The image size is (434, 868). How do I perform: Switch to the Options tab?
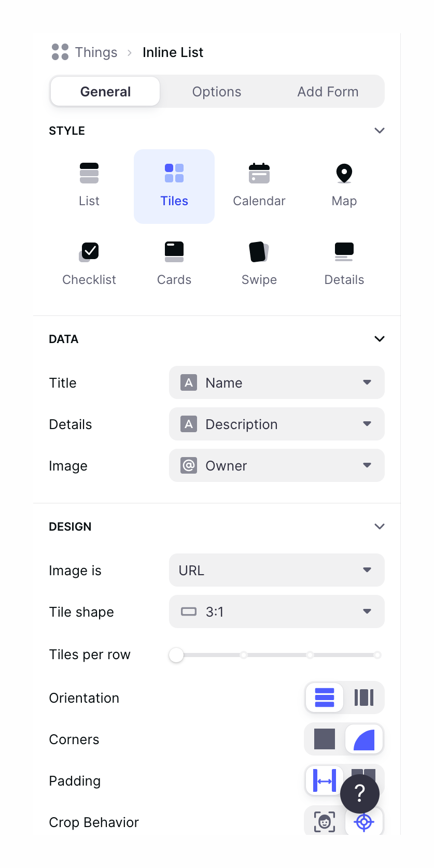217,92
